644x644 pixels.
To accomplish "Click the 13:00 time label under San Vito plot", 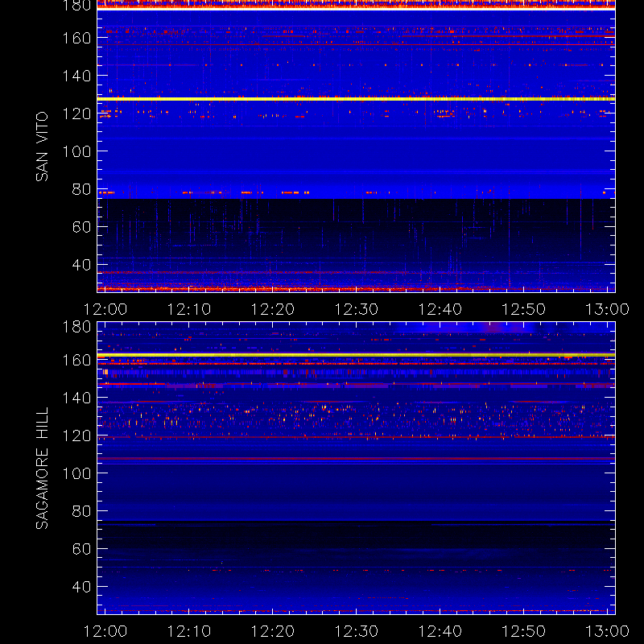I will coord(607,309).
